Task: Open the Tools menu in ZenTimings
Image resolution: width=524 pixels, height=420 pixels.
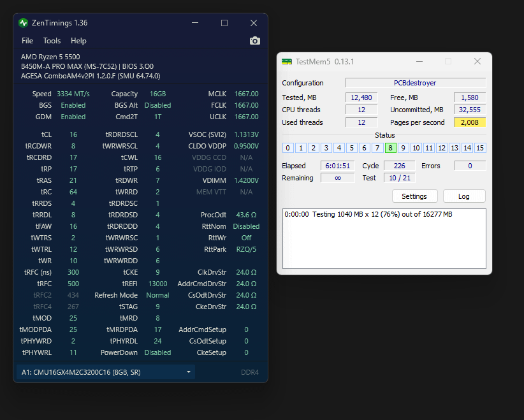Action: 52,41
